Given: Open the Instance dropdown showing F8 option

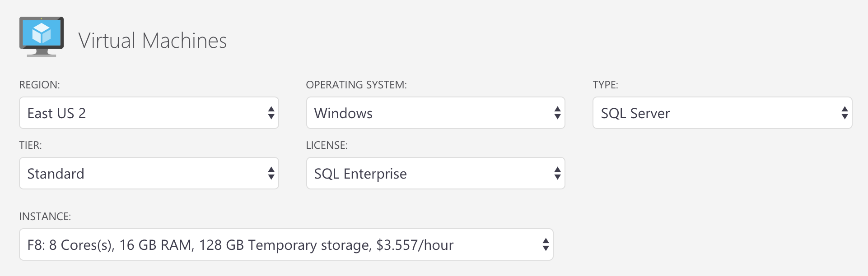Looking at the screenshot, I should point(286,244).
